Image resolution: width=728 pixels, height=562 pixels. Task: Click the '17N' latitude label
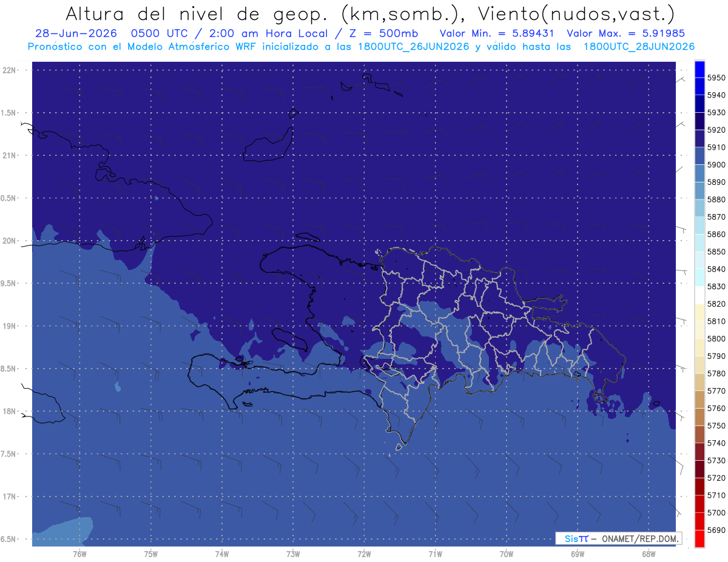point(10,497)
